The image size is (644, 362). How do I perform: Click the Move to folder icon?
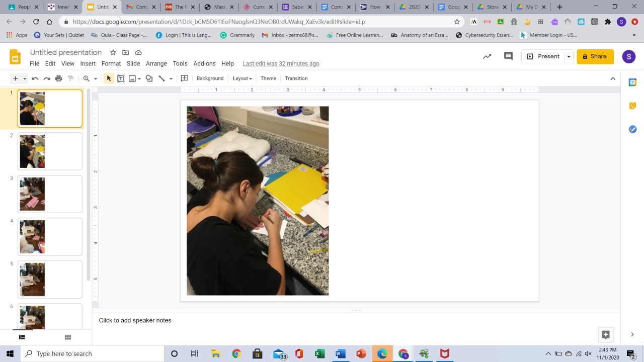pyautogui.click(x=126, y=53)
